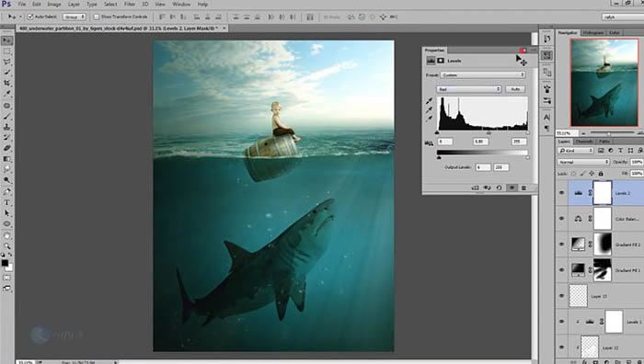
Task: Open the Filter menu
Action: coord(130,4)
